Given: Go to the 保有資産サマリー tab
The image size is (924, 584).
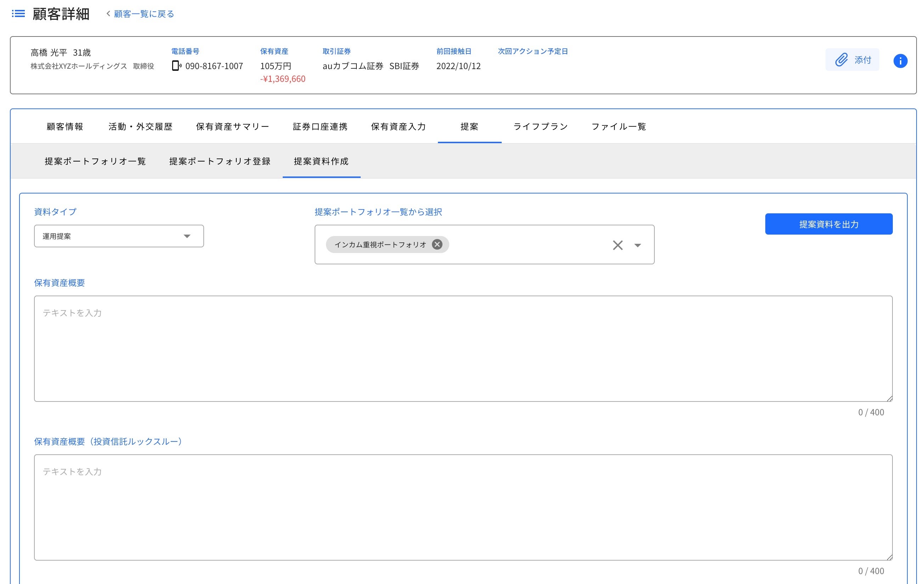Looking at the screenshot, I should pos(232,126).
